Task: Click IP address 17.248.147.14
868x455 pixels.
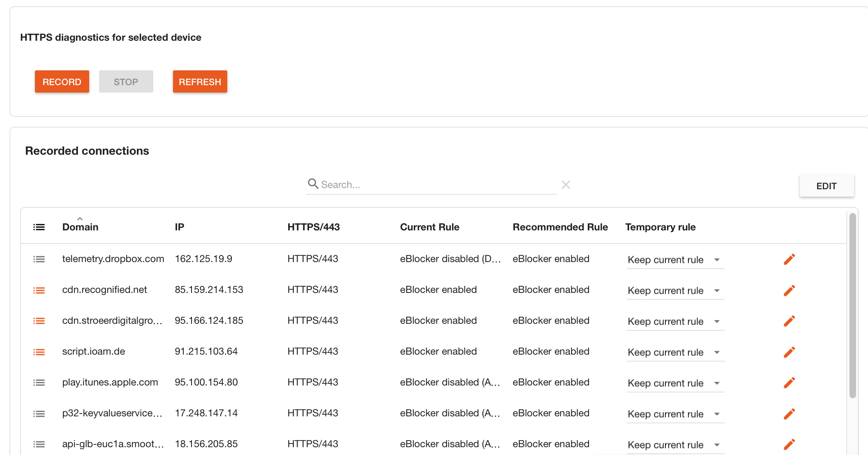Action: tap(206, 413)
